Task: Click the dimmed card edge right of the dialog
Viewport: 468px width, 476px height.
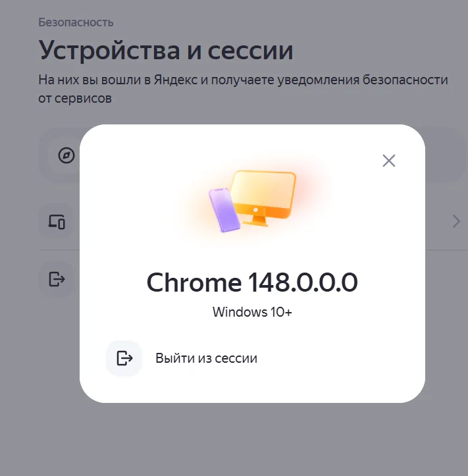Action: click(446, 155)
